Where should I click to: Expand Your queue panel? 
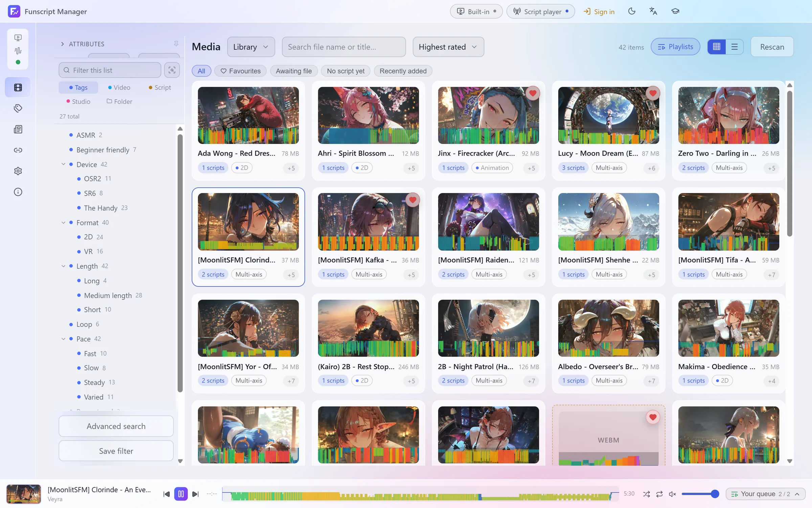coord(765,494)
